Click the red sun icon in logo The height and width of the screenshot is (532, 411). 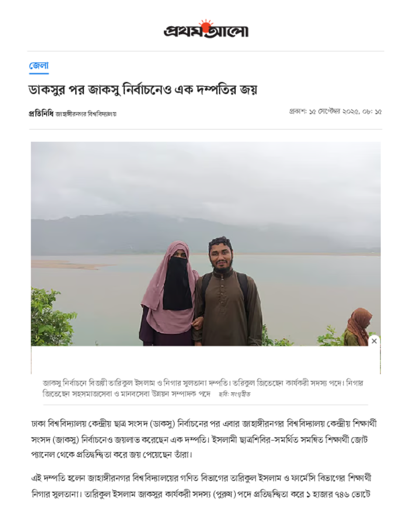point(205,25)
